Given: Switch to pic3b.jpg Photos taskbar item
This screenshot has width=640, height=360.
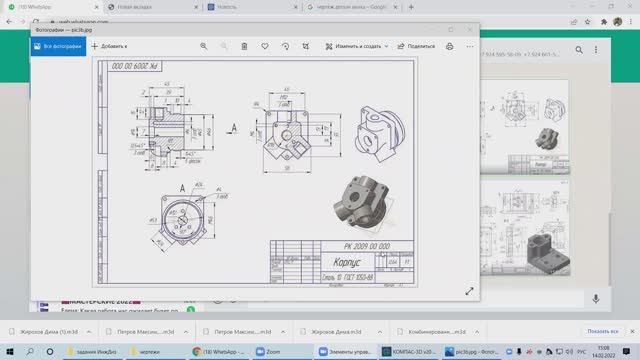Looking at the screenshot, I should 472,351.
